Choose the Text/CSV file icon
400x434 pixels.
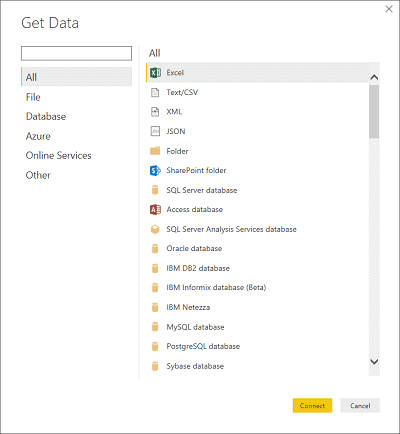[x=155, y=92]
